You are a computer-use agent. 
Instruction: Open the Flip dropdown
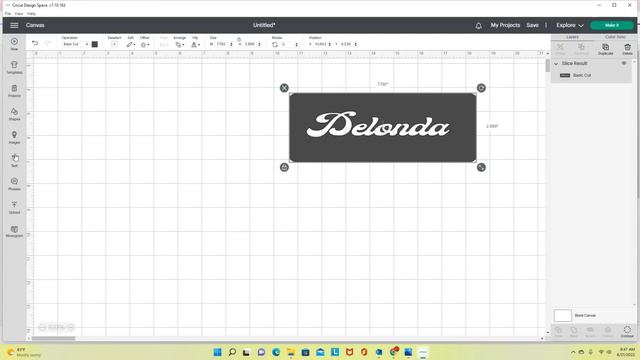pos(196,44)
